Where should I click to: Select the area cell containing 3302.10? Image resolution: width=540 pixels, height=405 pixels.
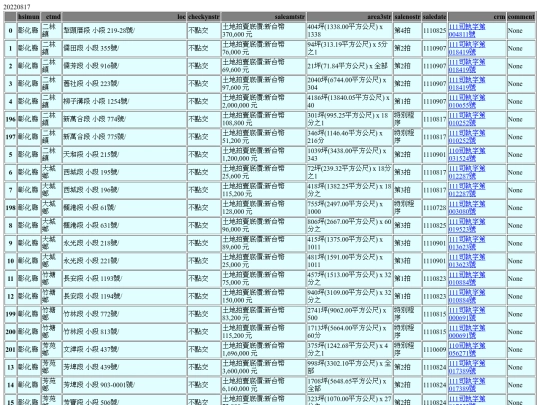[350, 367]
